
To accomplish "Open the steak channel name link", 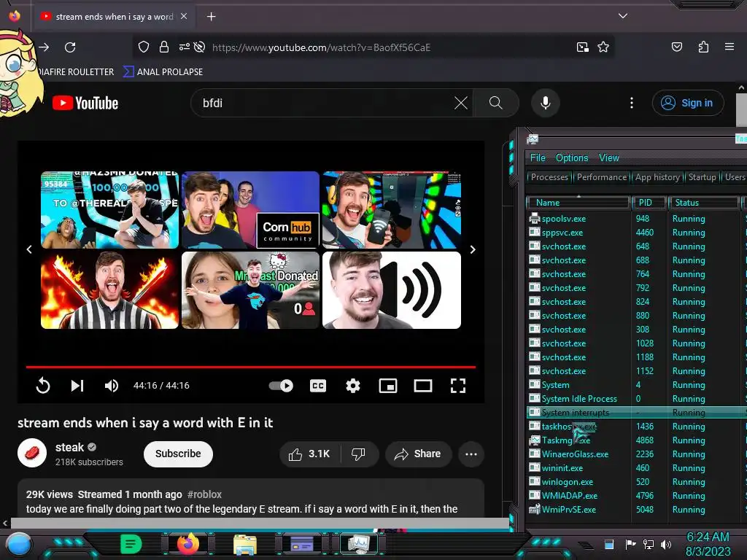I will click(69, 447).
